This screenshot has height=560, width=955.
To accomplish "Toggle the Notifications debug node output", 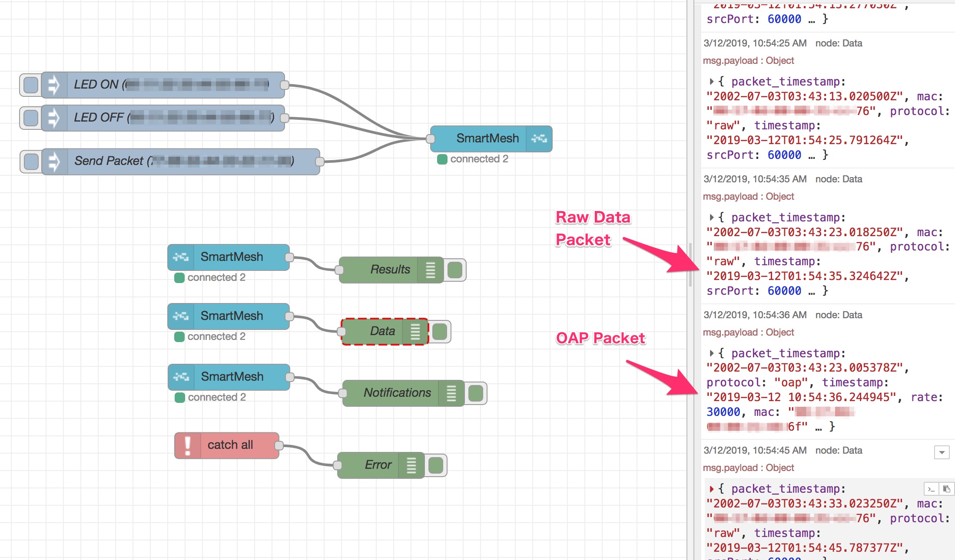I will point(476,393).
